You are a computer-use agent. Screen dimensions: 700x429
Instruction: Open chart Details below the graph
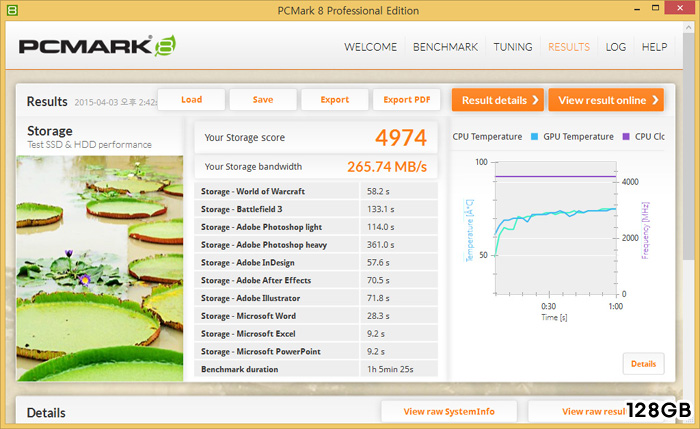click(643, 364)
